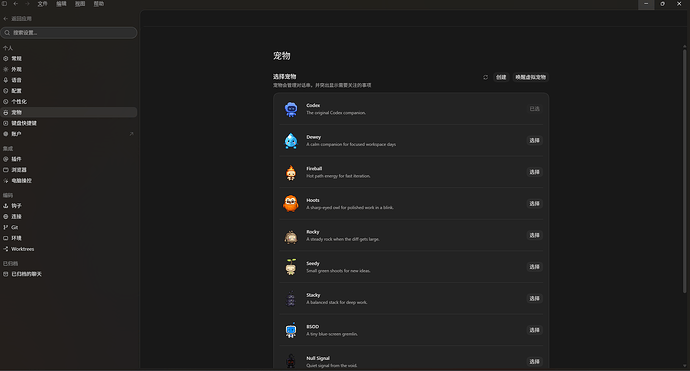
Task: Click the 创建 button to create a pet
Action: coord(501,77)
